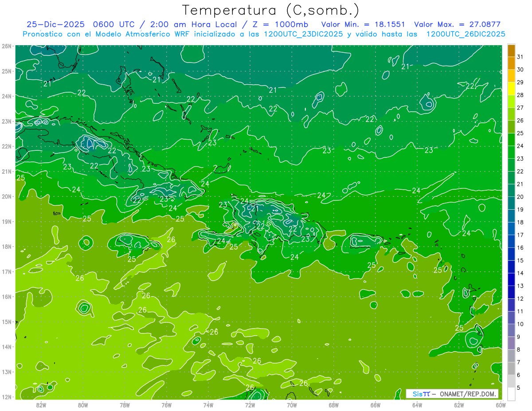Select longitude axis label 68W
The height and width of the screenshot is (411, 532).
pos(334,405)
